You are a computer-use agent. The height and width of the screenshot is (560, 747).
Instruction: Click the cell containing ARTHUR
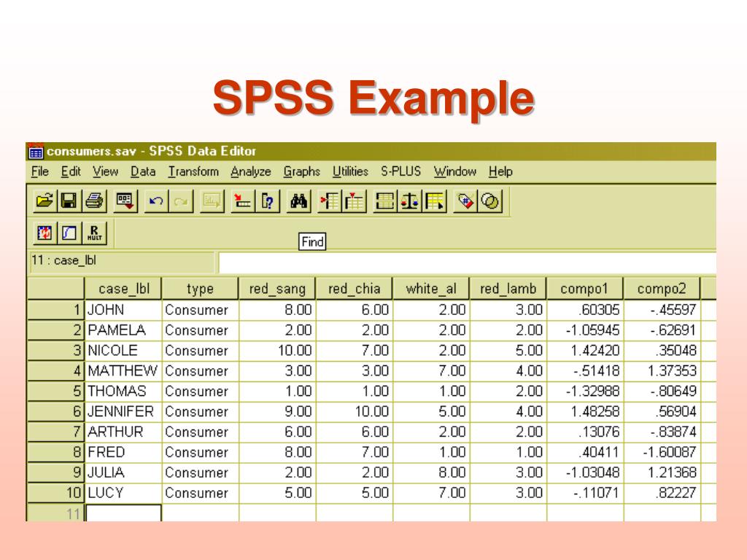(x=123, y=432)
